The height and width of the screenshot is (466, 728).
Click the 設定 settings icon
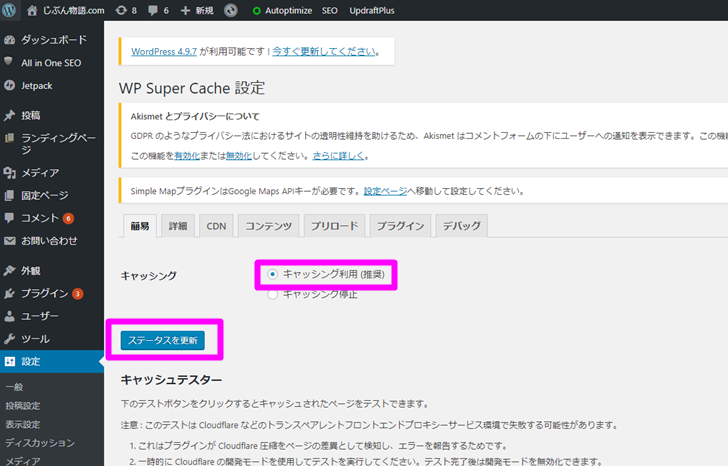tap(10, 362)
